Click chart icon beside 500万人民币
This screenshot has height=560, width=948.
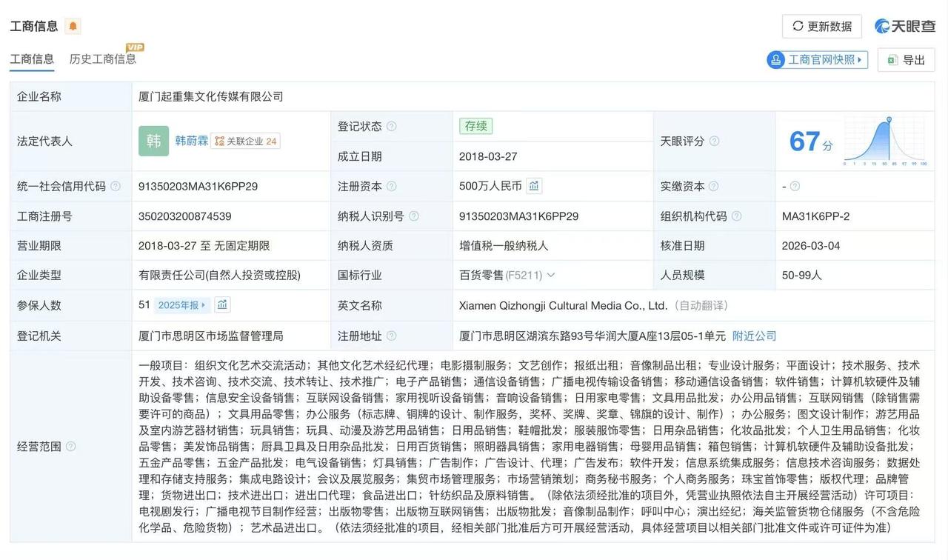(533, 186)
